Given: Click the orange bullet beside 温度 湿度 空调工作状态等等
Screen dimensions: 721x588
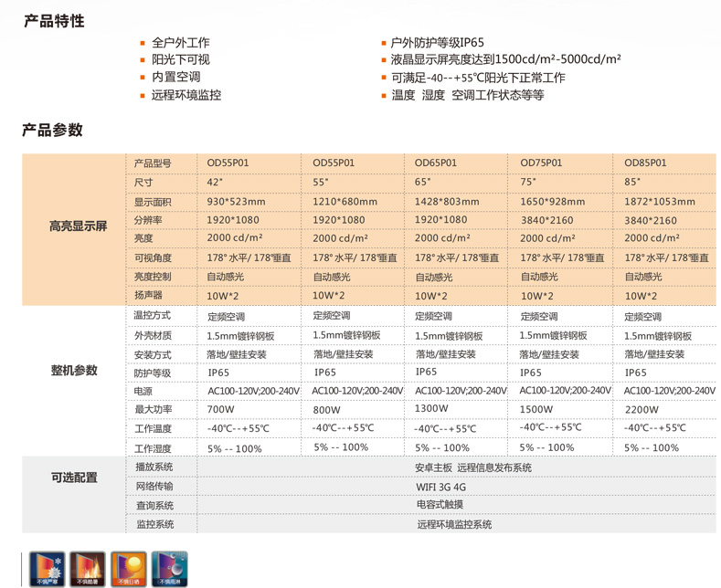Looking at the screenshot, I should [x=384, y=95].
